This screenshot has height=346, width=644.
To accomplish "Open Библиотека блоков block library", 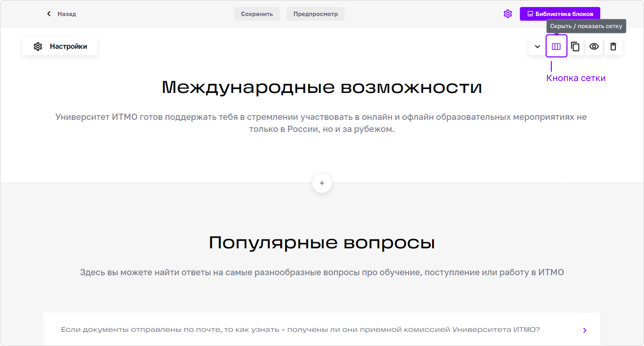I will (x=560, y=14).
